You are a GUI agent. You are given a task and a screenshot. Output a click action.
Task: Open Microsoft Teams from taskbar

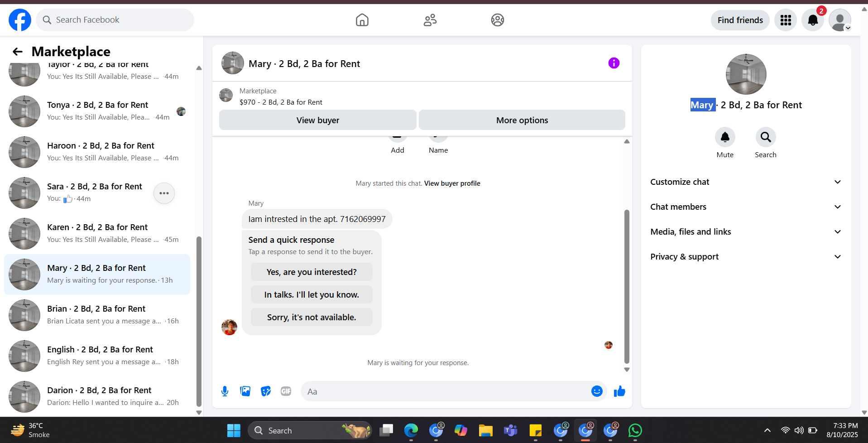(x=510, y=430)
